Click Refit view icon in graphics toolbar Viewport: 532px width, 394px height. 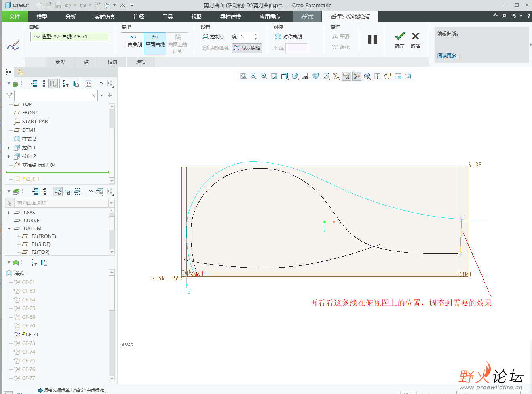243,76
